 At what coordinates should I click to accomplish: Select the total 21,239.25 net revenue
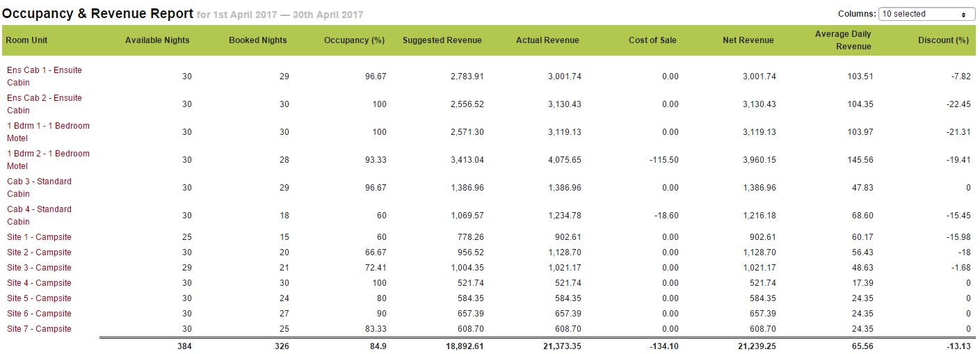click(757, 346)
